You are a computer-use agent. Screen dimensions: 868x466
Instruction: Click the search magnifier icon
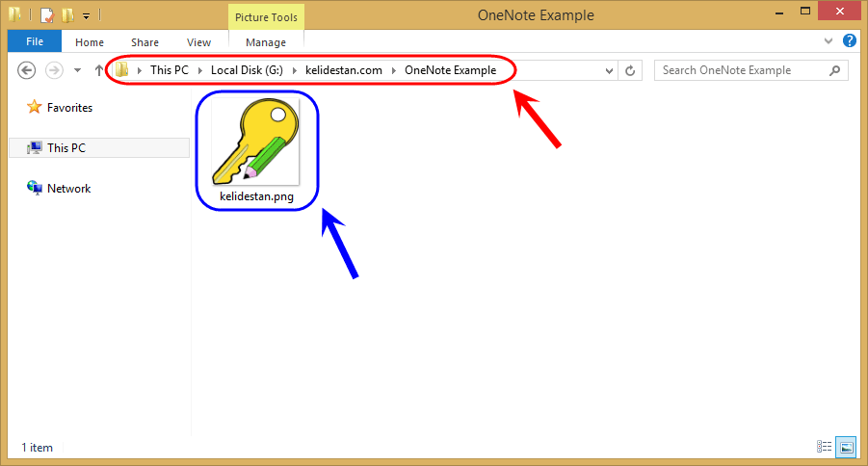[835, 70]
